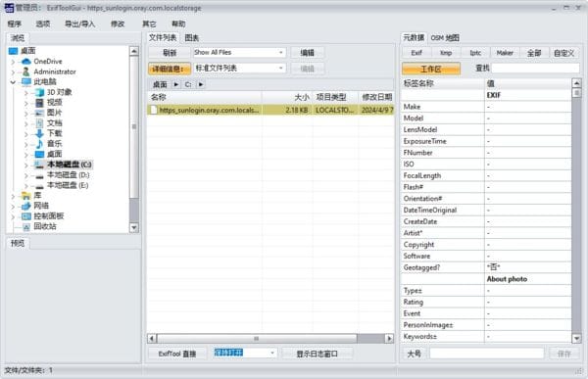The image size is (588, 379).
Task: Expand the 本地磁盘 (C:) node
Action: pos(26,165)
